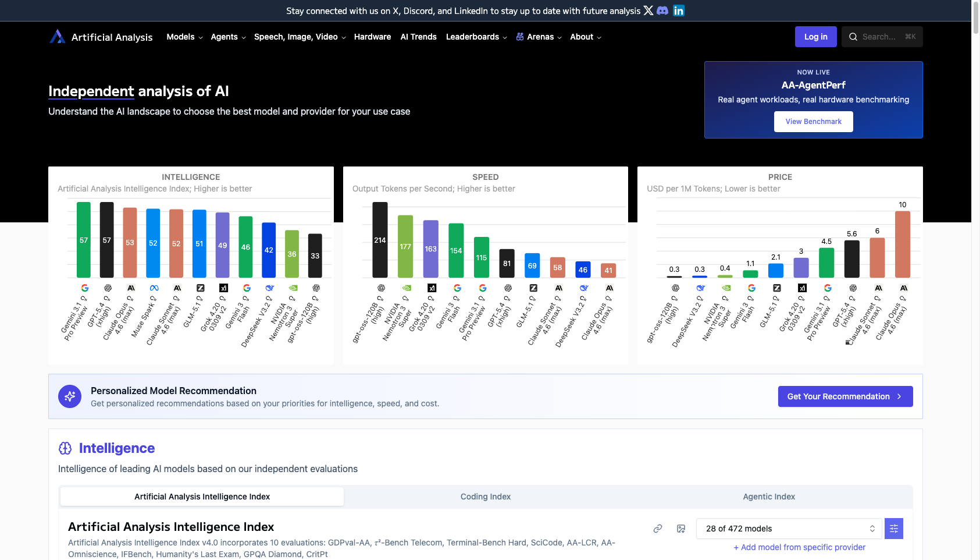Open chart filter settings slider icon

tap(894, 529)
